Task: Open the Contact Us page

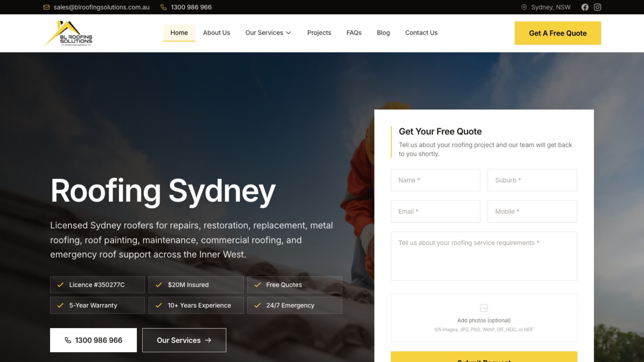Action: (x=421, y=33)
